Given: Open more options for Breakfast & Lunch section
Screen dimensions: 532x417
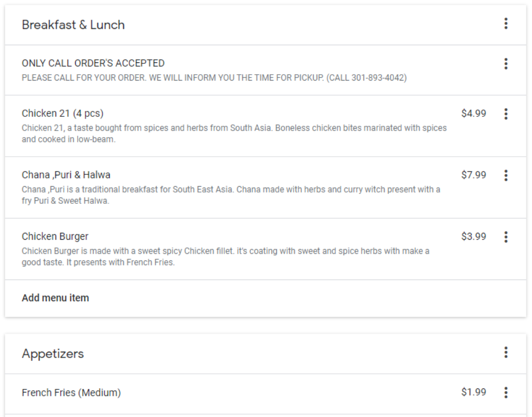Looking at the screenshot, I should coord(505,24).
